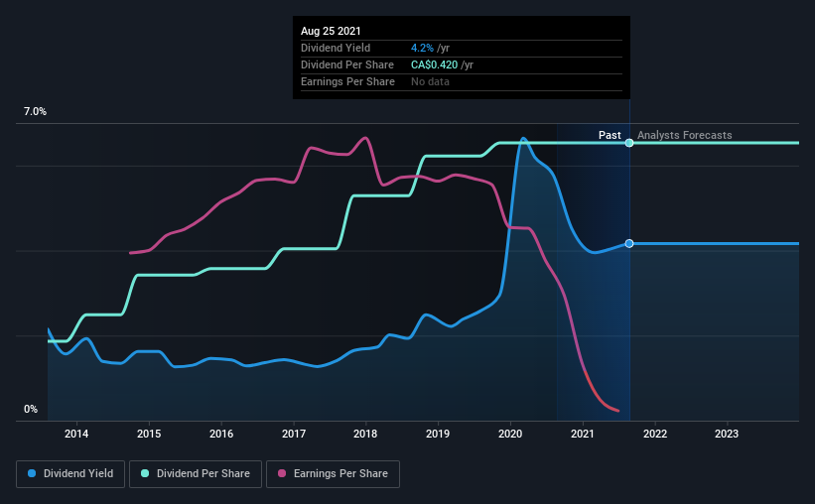
Task: Click the Analysts Forecasts label
Action: tap(685, 135)
